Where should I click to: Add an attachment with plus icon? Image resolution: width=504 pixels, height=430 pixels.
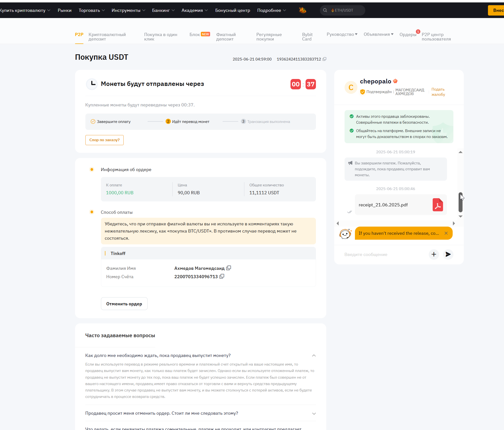click(434, 254)
